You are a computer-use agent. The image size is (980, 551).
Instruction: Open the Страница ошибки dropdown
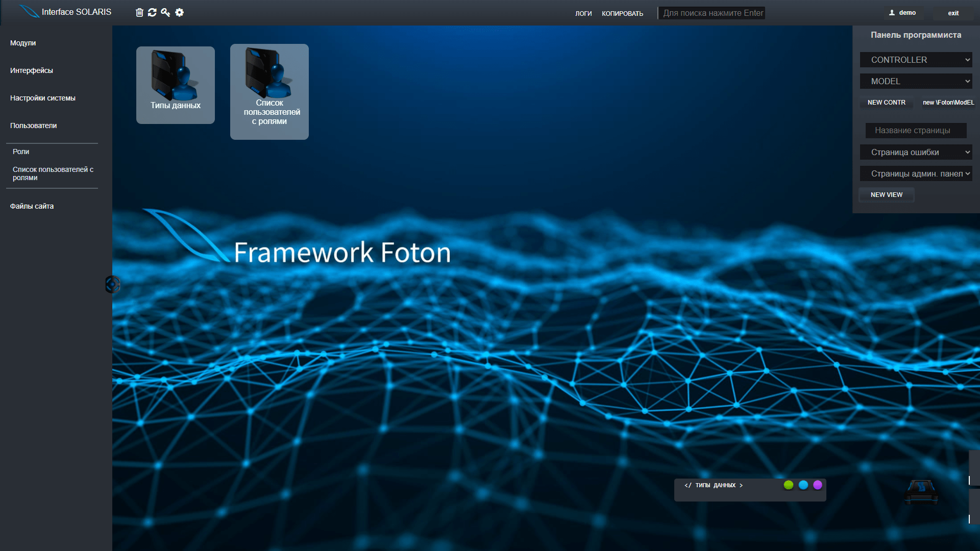tap(916, 152)
